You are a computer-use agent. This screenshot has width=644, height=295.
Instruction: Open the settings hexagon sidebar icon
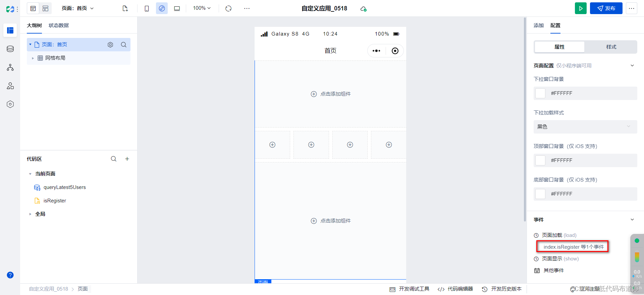pyautogui.click(x=10, y=104)
